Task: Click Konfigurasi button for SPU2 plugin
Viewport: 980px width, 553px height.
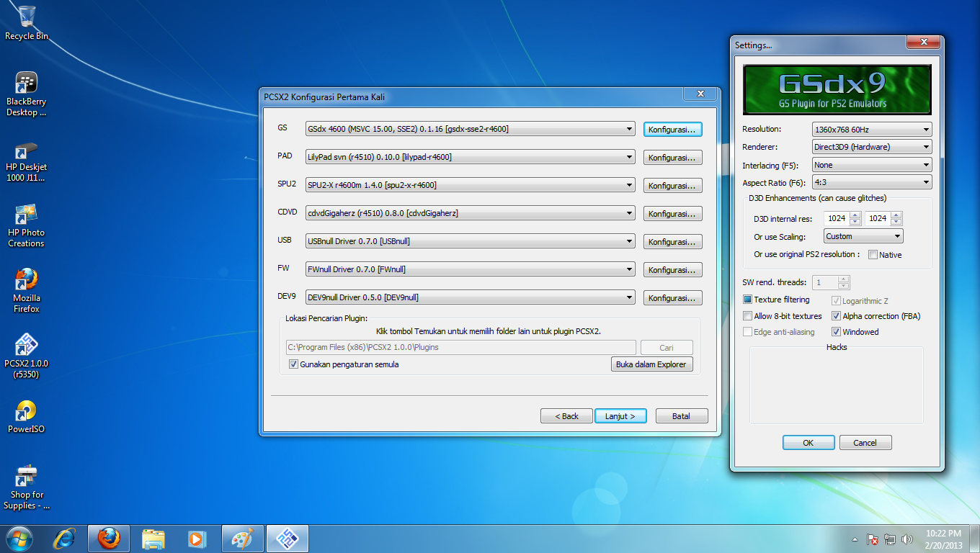Action: coord(672,186)
